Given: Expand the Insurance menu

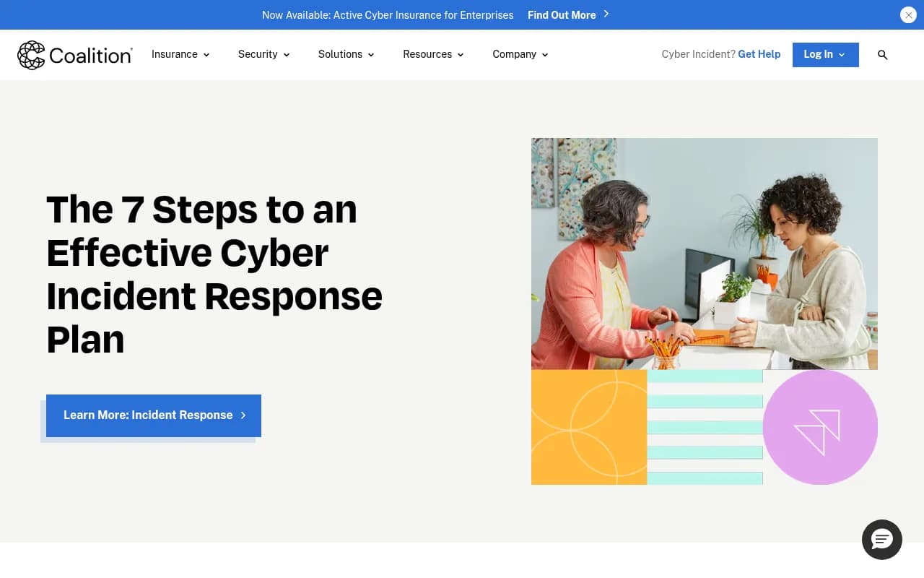Looking at the screenshot, I should (180, 54).
